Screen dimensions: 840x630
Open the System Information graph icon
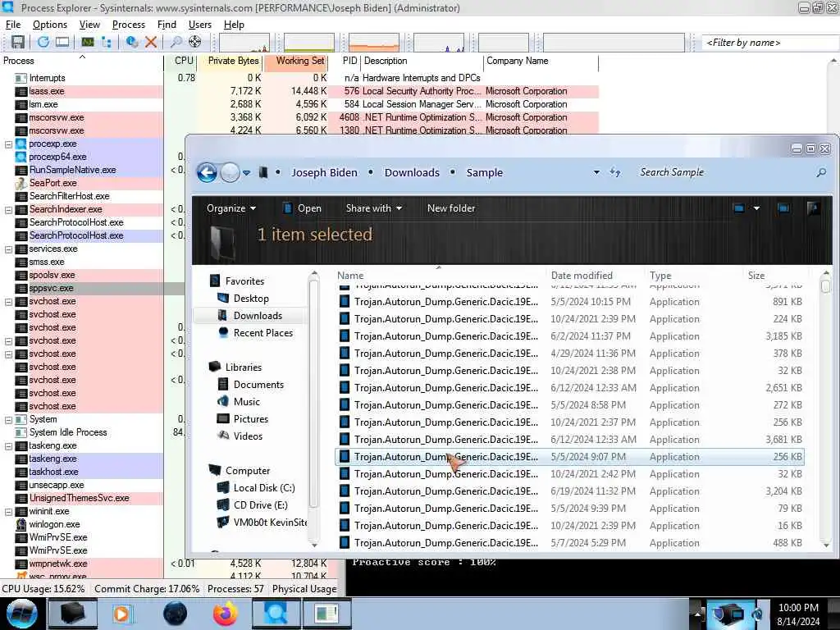pyautogui.click(x=87, y=42)
